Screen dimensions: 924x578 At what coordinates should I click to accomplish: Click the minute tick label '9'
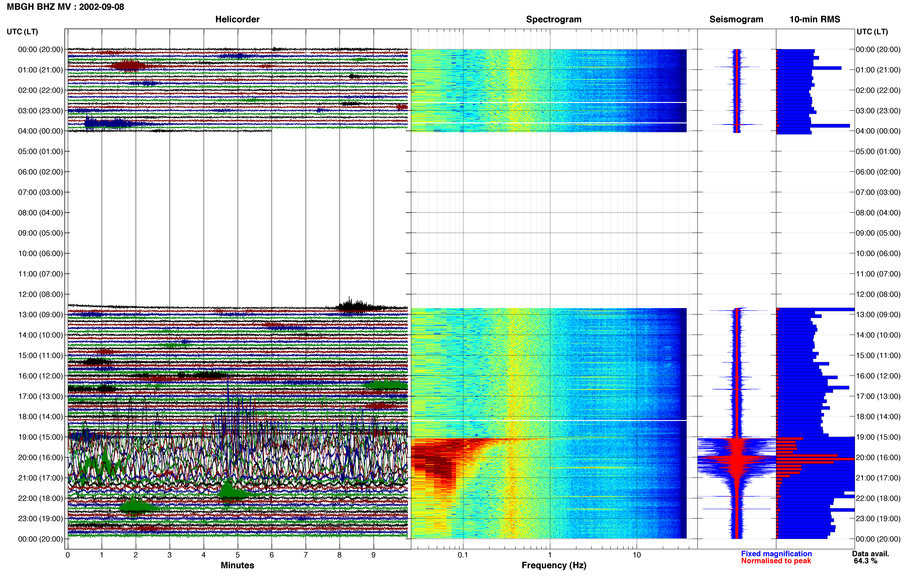point(373,555)
